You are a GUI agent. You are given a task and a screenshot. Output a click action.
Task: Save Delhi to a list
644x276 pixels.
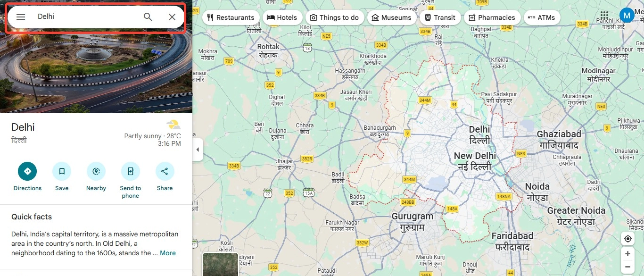click(62, 177)
